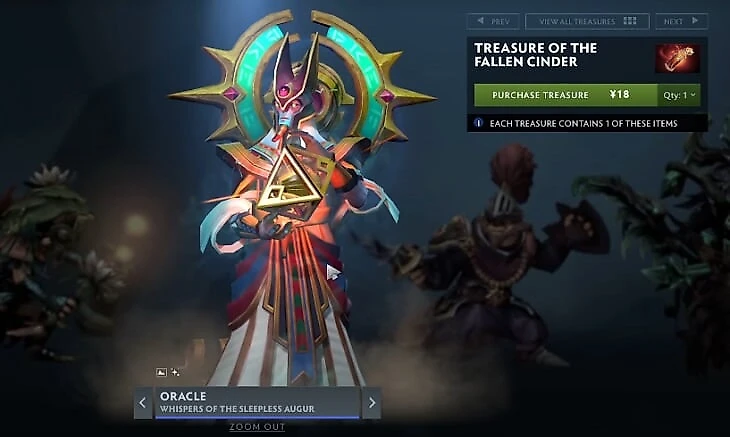Click the blue info icon
730x437 pixels.
[x=478, y=123]
